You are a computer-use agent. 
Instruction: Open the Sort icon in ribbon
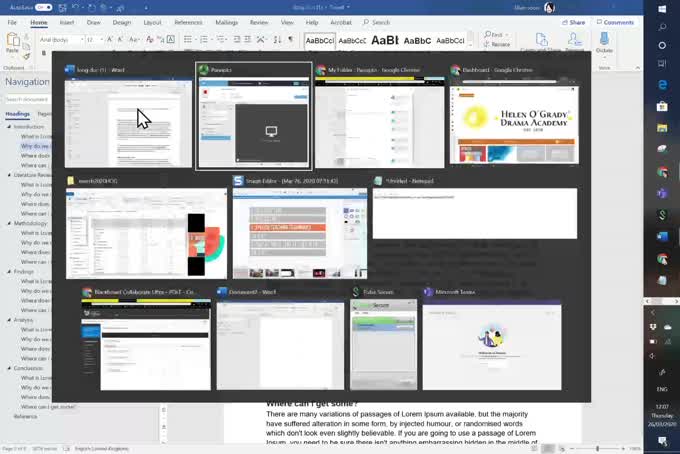tap(277, 40)
